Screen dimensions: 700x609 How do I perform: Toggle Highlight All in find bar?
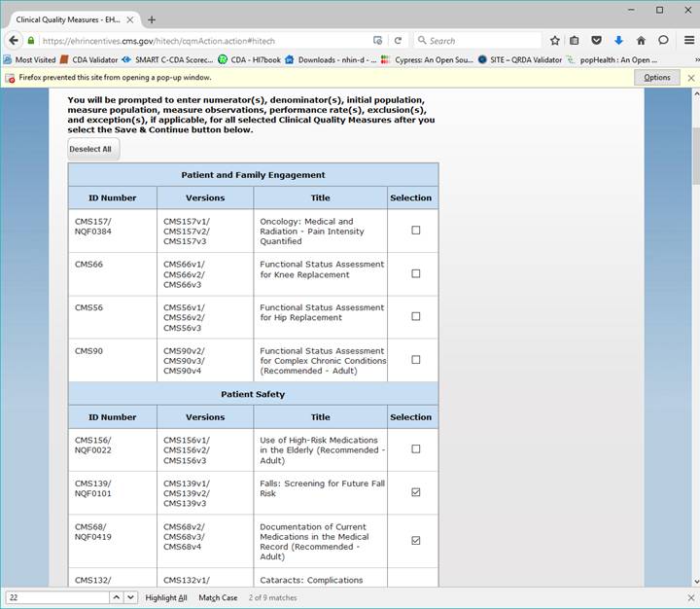[x=165, y=597]
